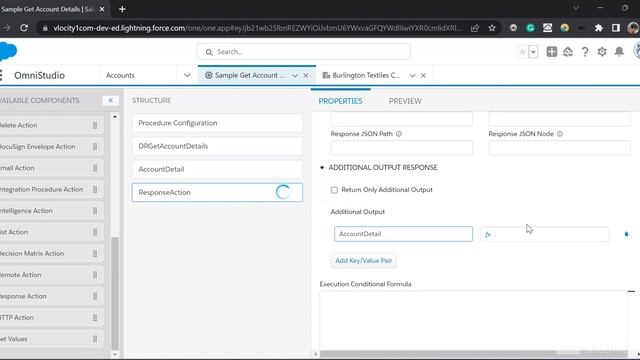
Task: Click the Response JSON Node input
Action: point(559,148)
